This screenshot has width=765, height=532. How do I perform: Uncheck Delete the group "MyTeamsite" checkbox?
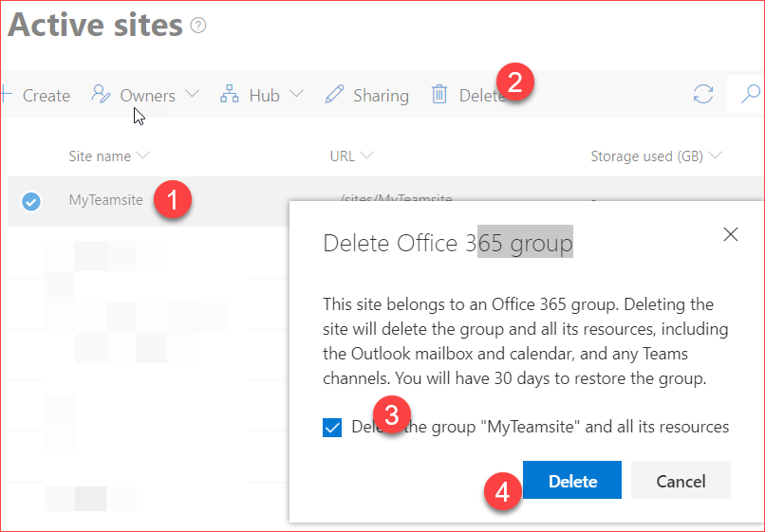332,428
